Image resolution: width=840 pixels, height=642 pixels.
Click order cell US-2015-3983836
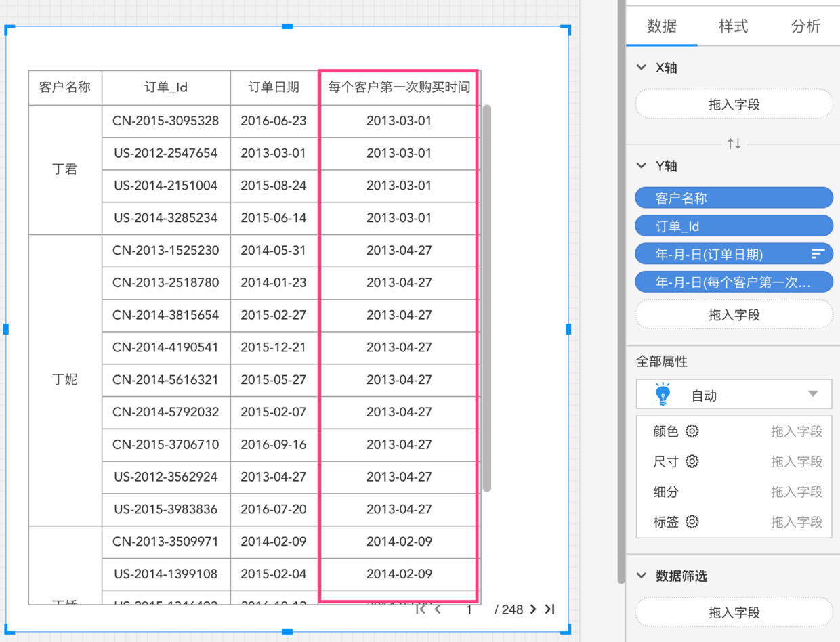click(166, 509)
